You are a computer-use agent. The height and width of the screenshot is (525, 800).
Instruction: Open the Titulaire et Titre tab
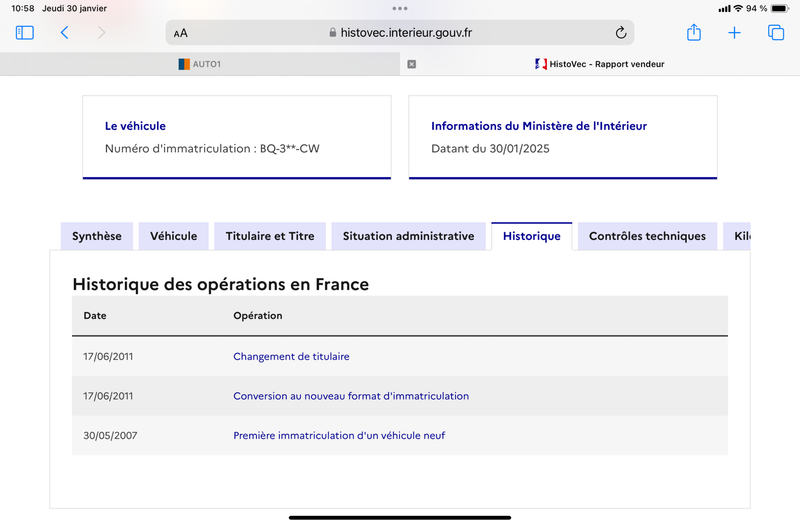pyautogui.click(x=270, y=236)
